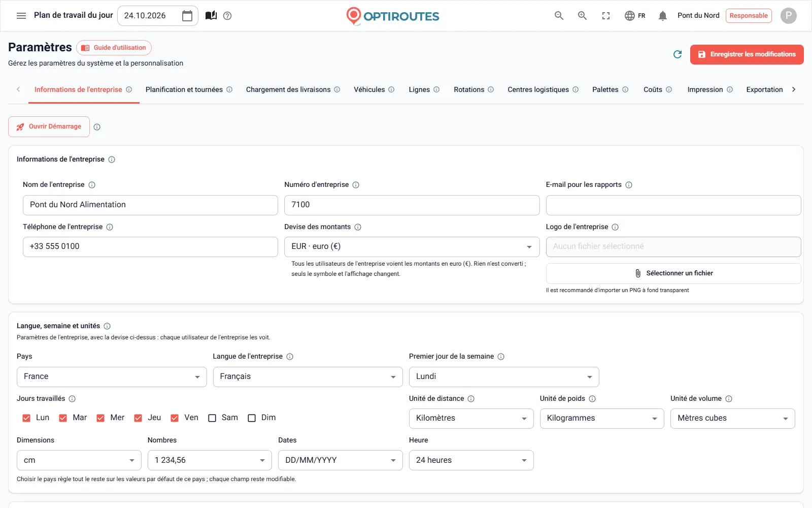Click the E-mail pour les rapports field
812x508 pixels.
pyautogui.click(x=673, y=205)
